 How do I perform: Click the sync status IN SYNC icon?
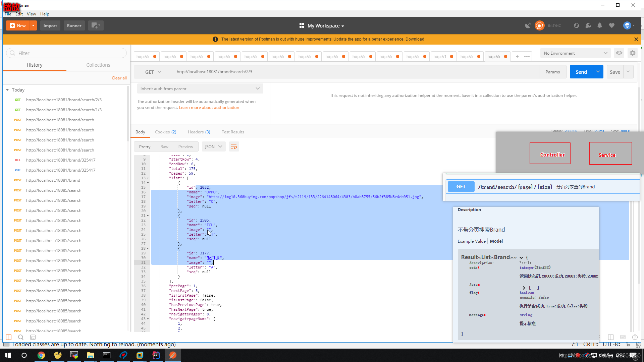539,25
